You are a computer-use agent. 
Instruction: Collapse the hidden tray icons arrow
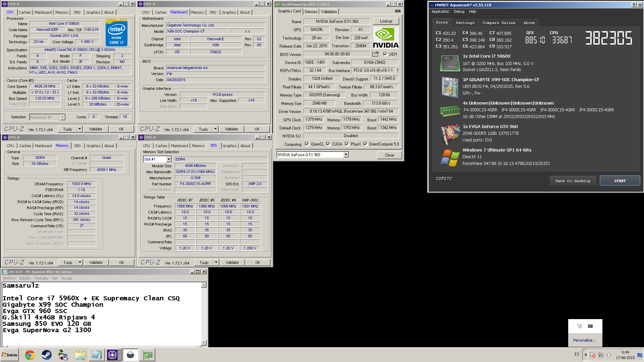[586, 355]
